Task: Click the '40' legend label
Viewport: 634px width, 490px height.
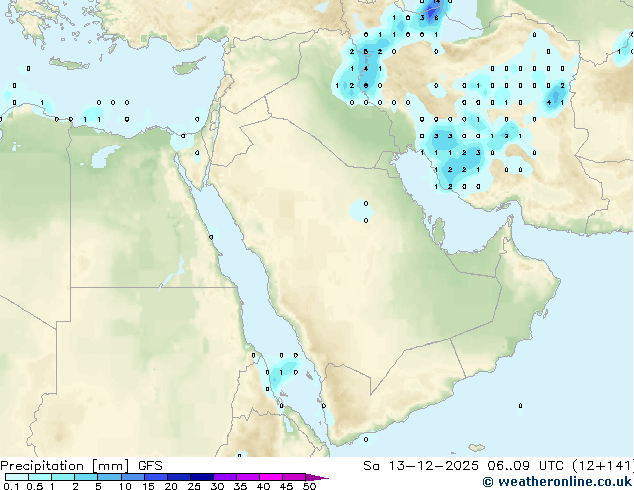Action: pos(263,486)
